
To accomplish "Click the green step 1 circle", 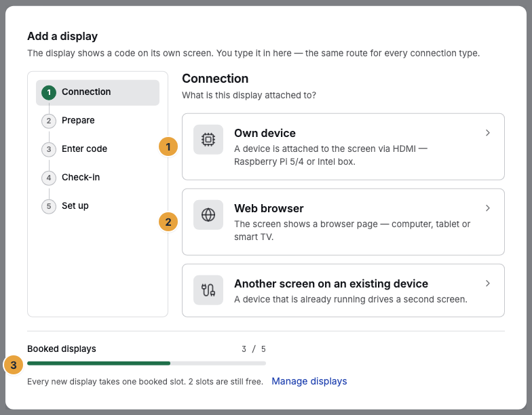I will [49, 92].
